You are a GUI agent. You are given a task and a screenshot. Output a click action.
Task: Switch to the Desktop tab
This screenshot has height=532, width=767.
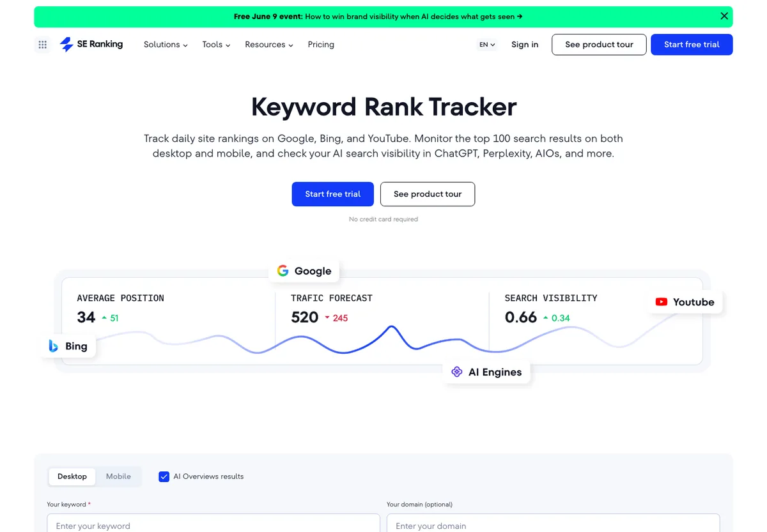tap(72, 476)
